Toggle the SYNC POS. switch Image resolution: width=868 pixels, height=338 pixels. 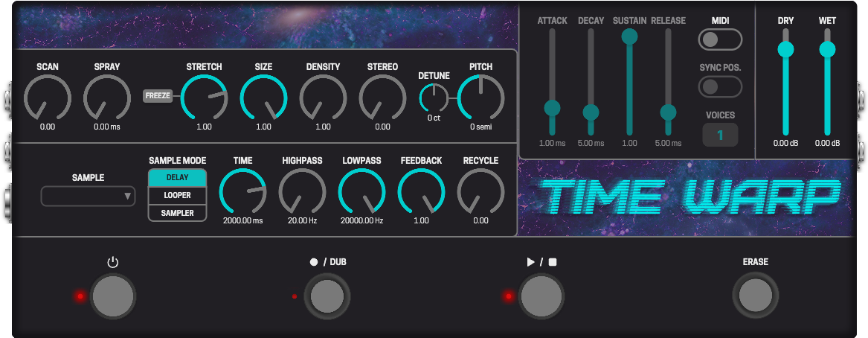pos(720,86)
